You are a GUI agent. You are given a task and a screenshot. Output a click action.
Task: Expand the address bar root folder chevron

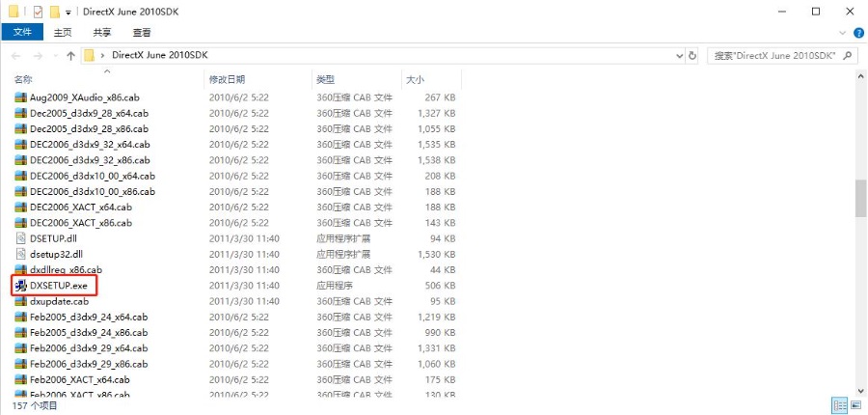pyautogui.click(x=102, y=55)
